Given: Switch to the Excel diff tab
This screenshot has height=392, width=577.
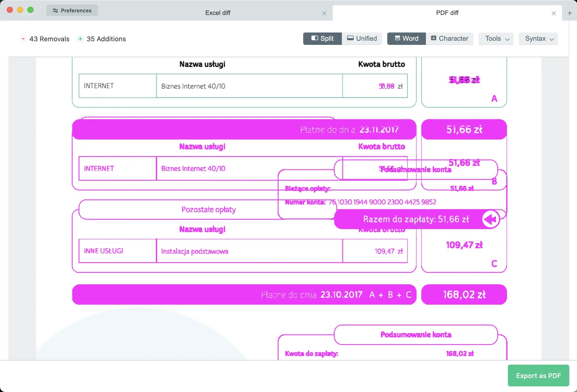Looking at the screenshot, I should [x=218, y=13].
